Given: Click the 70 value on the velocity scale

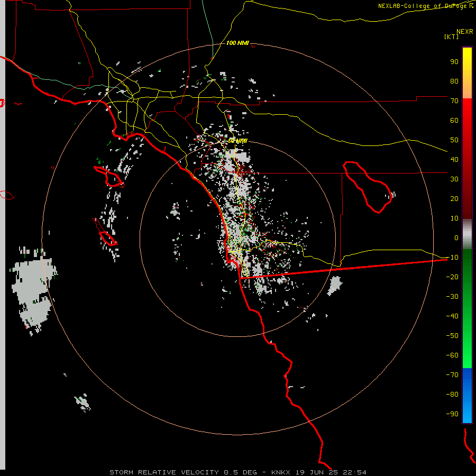Looking at the screenshot, I should (x=454, y=101).
